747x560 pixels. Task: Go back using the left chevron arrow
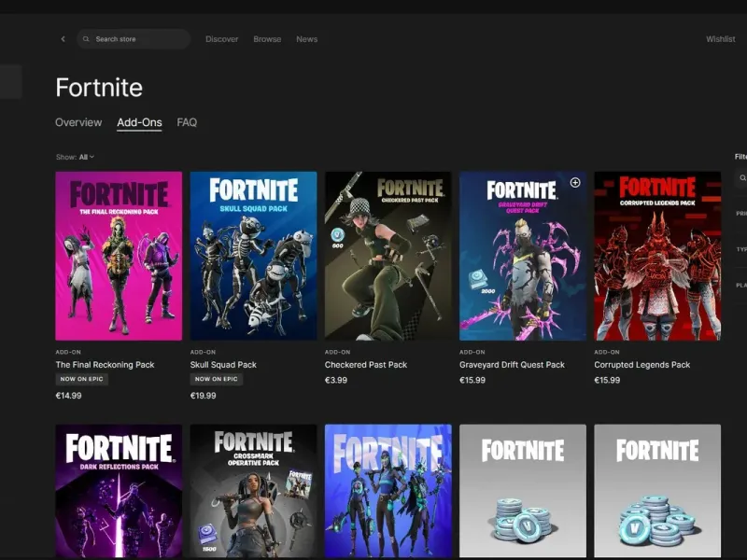coord(63,39)
